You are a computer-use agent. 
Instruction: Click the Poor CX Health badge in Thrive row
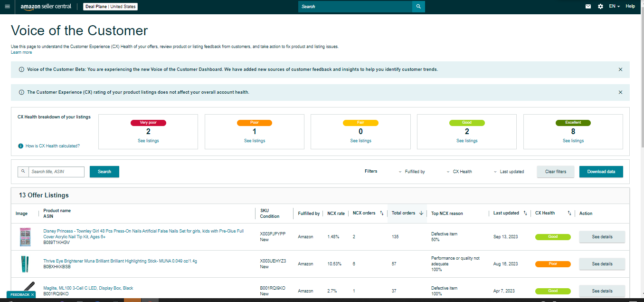pyautogui.click(x=553, y=264)
